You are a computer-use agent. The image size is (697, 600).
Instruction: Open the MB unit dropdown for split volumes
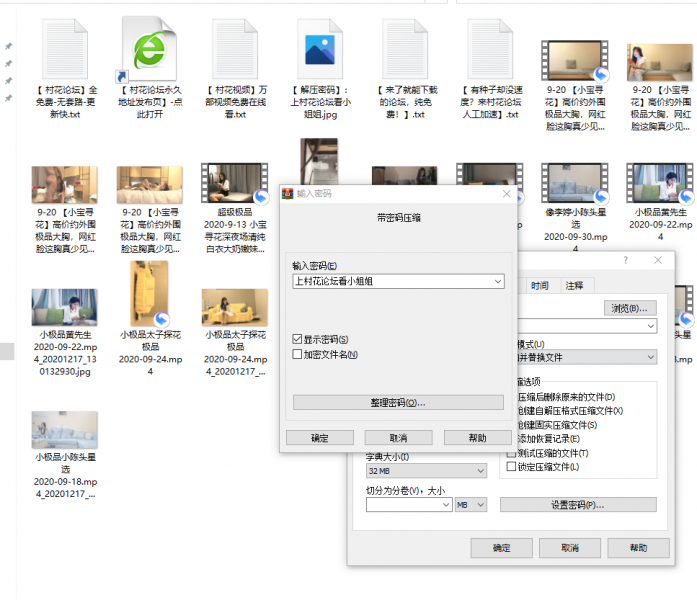466,505
